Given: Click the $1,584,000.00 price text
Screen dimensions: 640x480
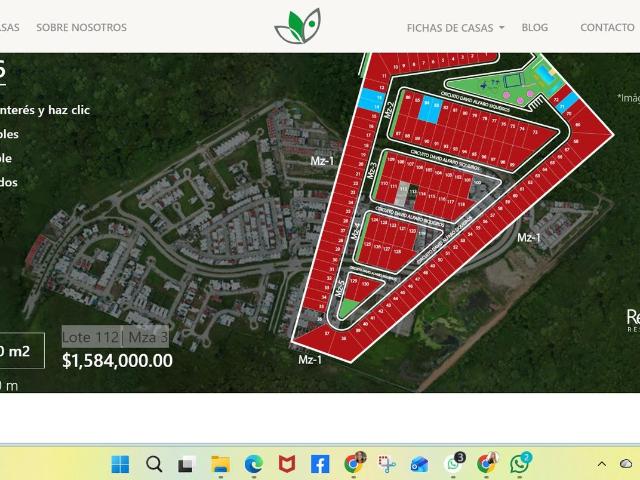Looking at the screenshot, I should 118,360.
